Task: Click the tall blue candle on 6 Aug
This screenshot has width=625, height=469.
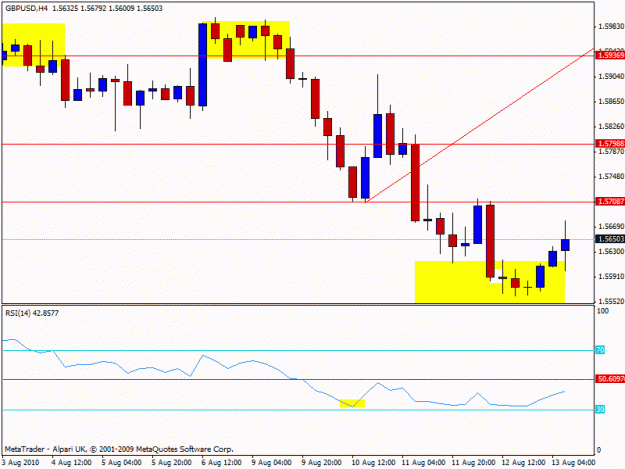Action: click(203, 65)
